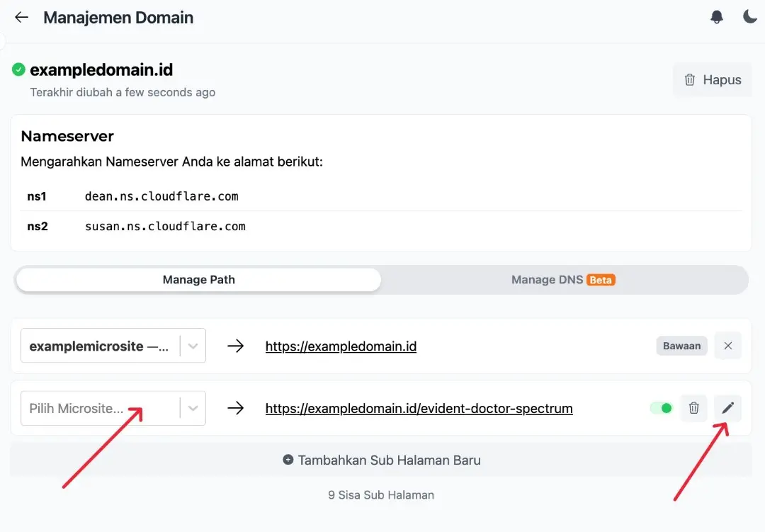
Task: Go back using the left arrow icon
Action: pos(21,18)
